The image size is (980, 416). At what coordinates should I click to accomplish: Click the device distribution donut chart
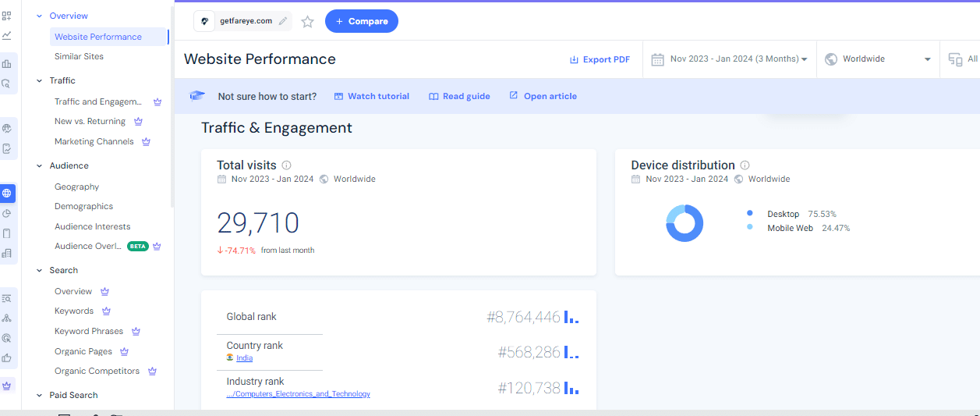685,223
